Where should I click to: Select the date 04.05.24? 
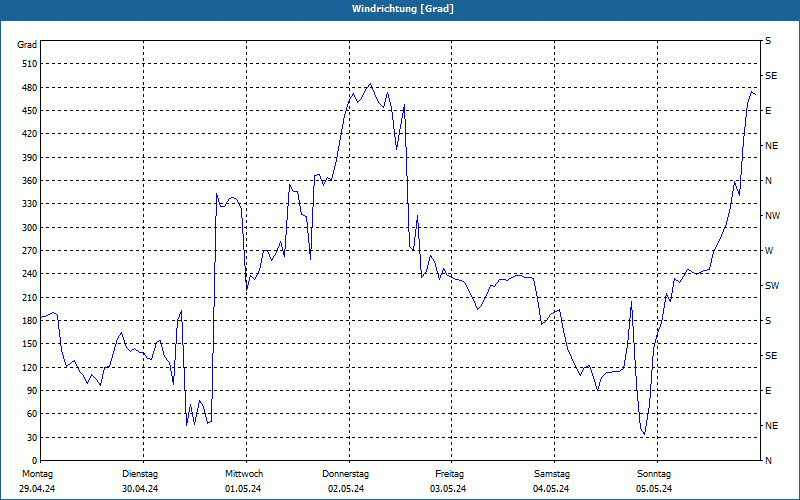[x=551, y=489]
